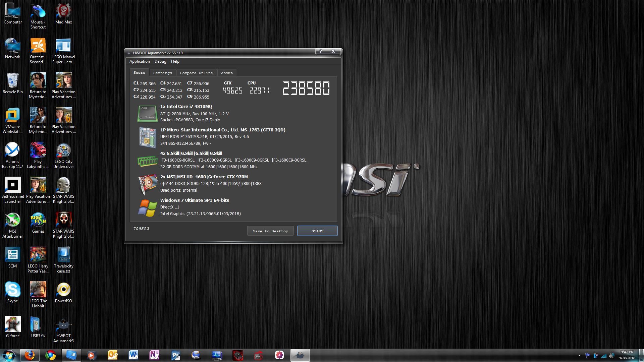Click the Aquamark taskbar button
The image size is (644, 362).
[300, 355]
